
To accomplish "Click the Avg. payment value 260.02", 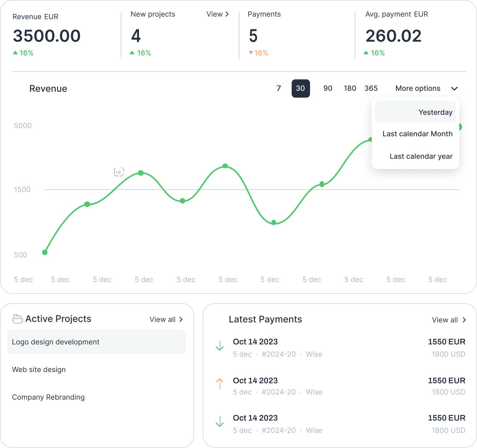I will click(394, 36).
